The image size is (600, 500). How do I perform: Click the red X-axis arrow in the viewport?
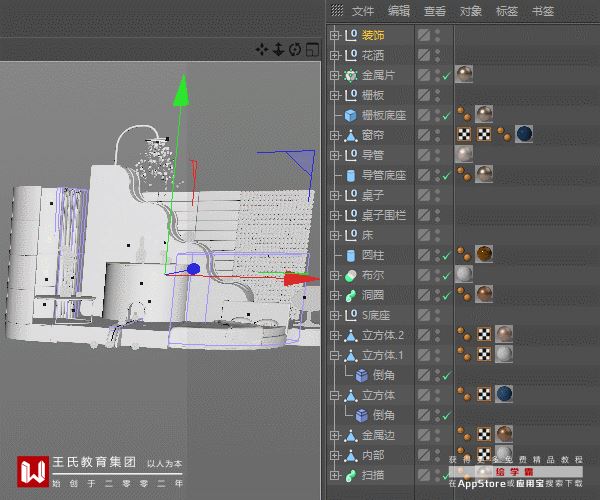pyautogui.click(x=302, y=279)
